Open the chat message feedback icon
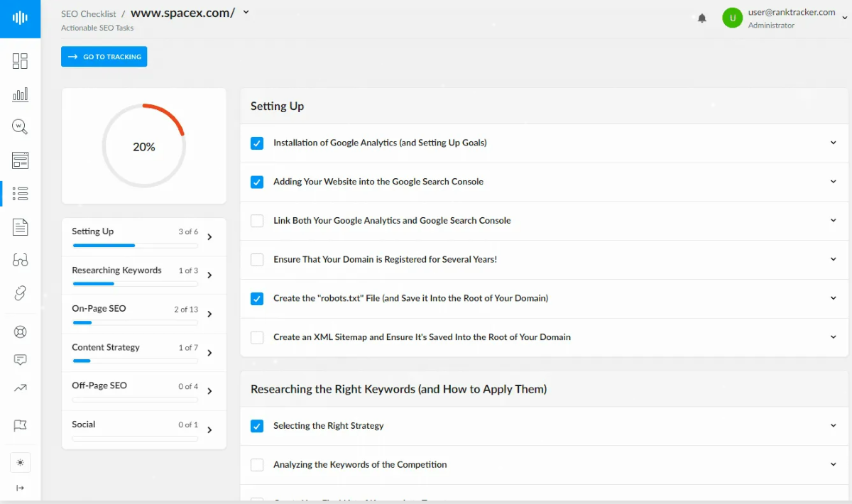Image resolution: width=852 pixels, height=504 pixels. coord(20,360)
